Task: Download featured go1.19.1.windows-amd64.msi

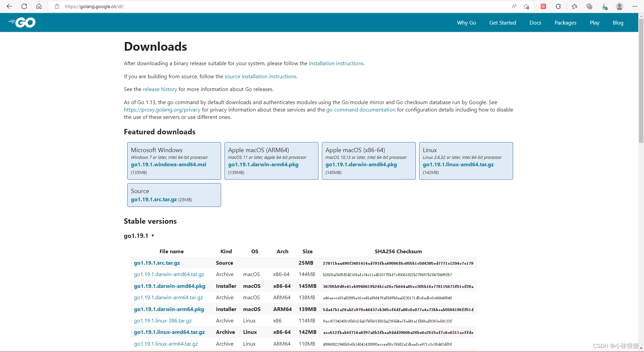Action: tap(168, 165)
